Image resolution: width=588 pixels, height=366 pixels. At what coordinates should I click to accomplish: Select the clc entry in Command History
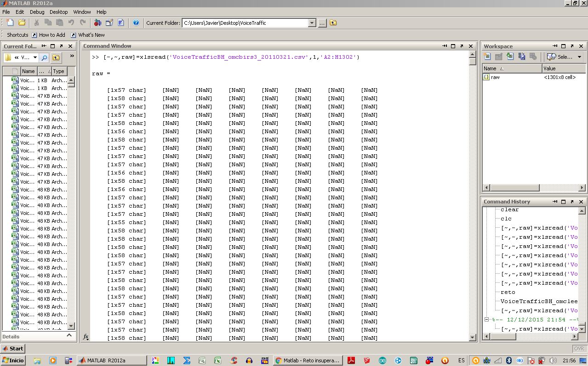click(506, 219)
